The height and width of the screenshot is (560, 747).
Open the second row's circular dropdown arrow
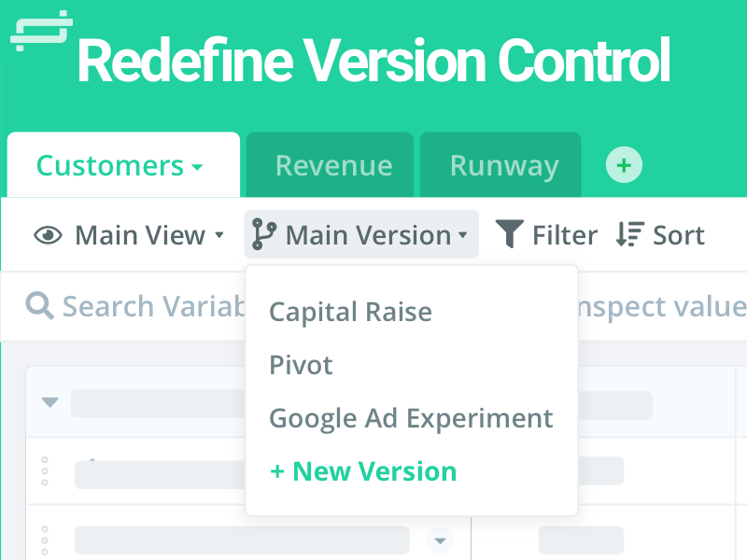click(x=440, y=539)
